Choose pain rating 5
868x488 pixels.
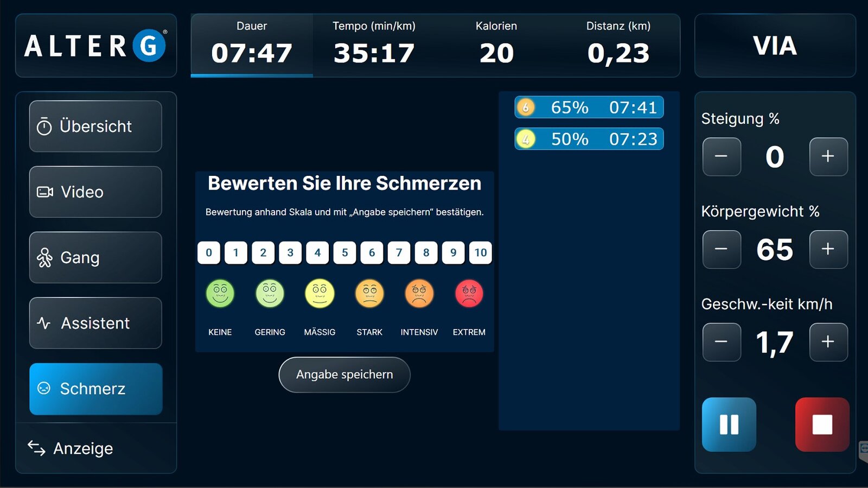pyautogui.click(x=344, y=252)
